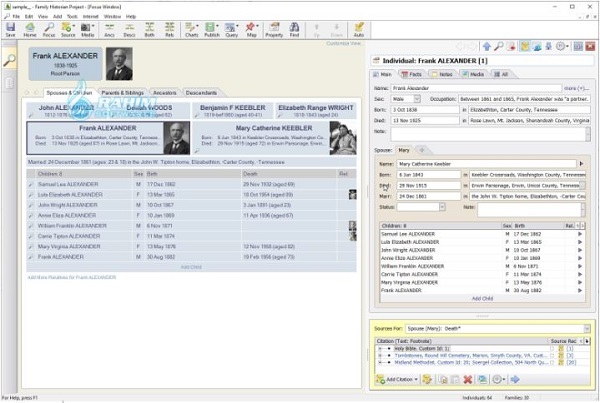Click the Rels all relatives diagram icon
This screenshot has width=600, height=403.
click(x=170, y=29)
